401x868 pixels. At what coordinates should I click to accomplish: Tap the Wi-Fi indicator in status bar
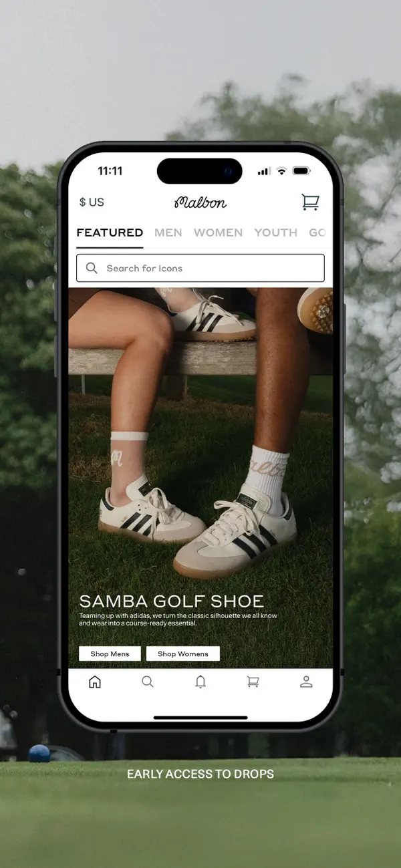pos(281,171)
